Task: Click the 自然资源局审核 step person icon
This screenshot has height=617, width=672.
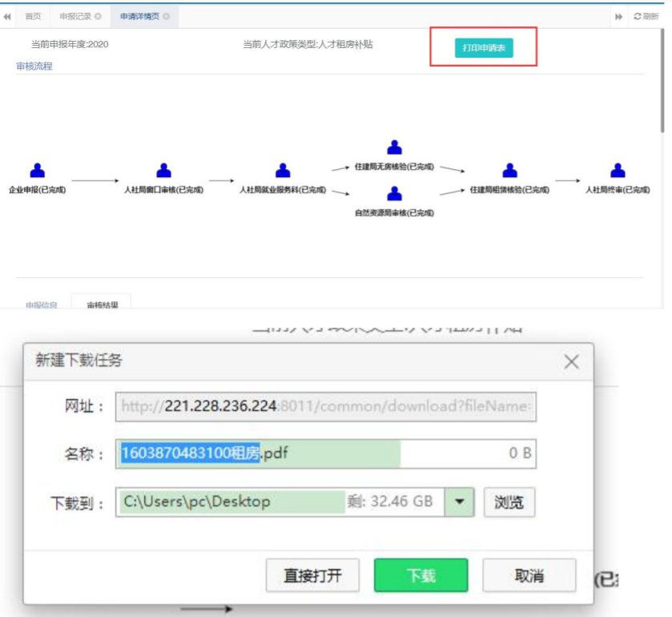Action: (394, 194)
